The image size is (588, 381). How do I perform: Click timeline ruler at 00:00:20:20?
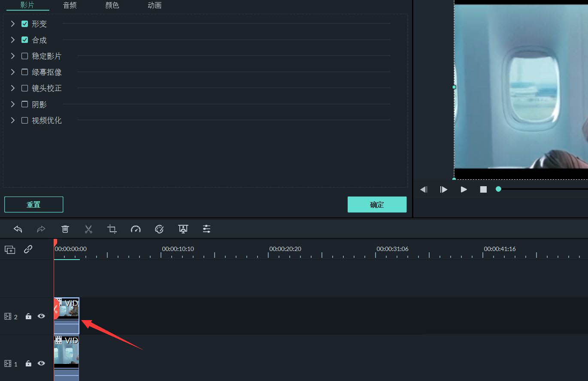(x=285, y=249)
